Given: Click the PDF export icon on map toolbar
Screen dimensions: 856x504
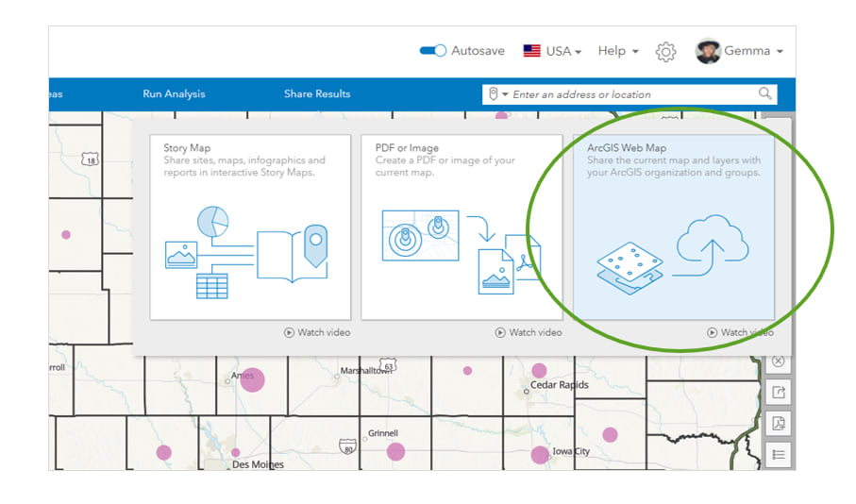Looking at the screenshot, I should tap(779, 423).
